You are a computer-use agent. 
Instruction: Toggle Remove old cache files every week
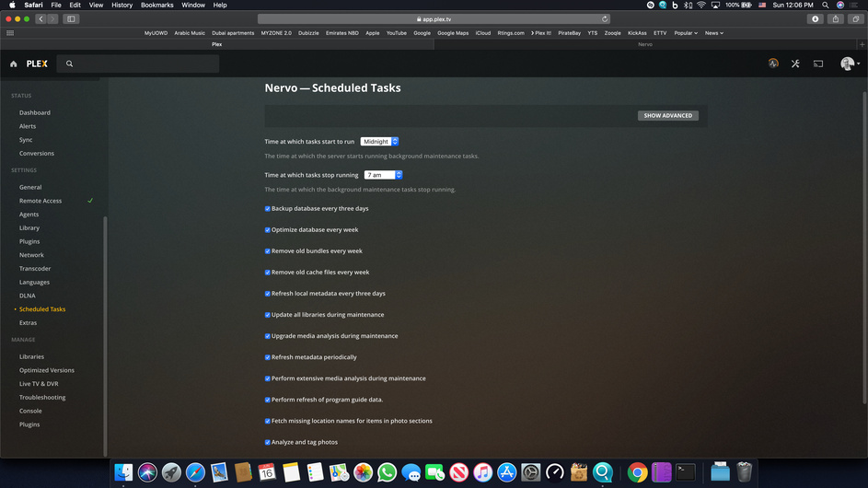tap(267, 273)
